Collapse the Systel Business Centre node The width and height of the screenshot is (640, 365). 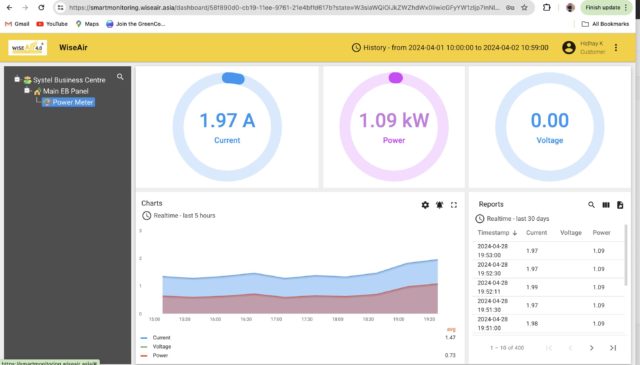pos(17,79)
